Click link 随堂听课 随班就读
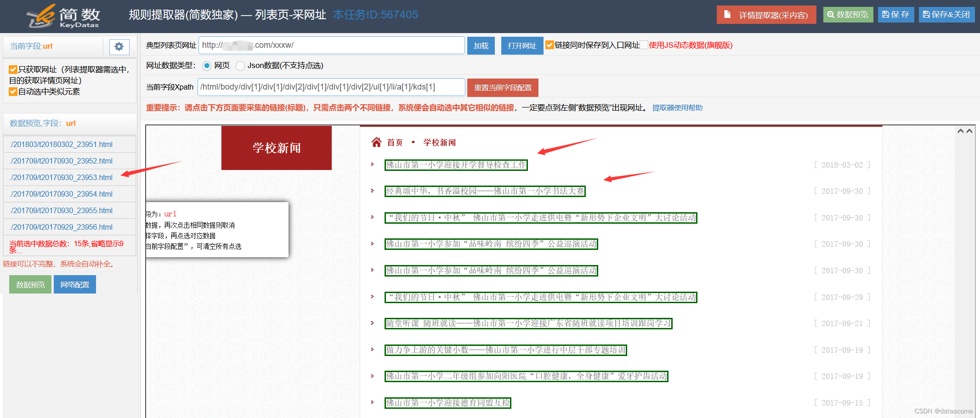Image resolution: width=980 pixels, height=418 pixels. [528, 323]
